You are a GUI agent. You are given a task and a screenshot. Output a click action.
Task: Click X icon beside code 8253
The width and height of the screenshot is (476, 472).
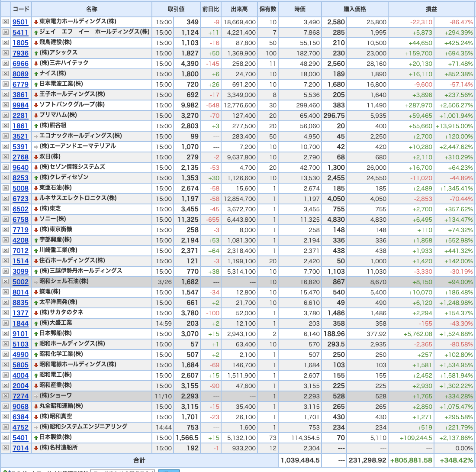(6, 178)
